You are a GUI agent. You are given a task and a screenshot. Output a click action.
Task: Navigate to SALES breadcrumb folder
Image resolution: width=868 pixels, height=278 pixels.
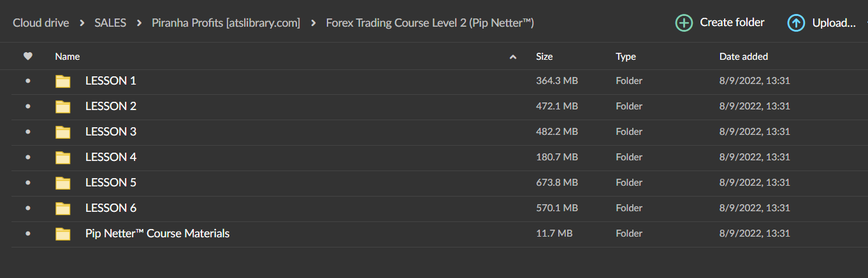(x=110, y=23)
